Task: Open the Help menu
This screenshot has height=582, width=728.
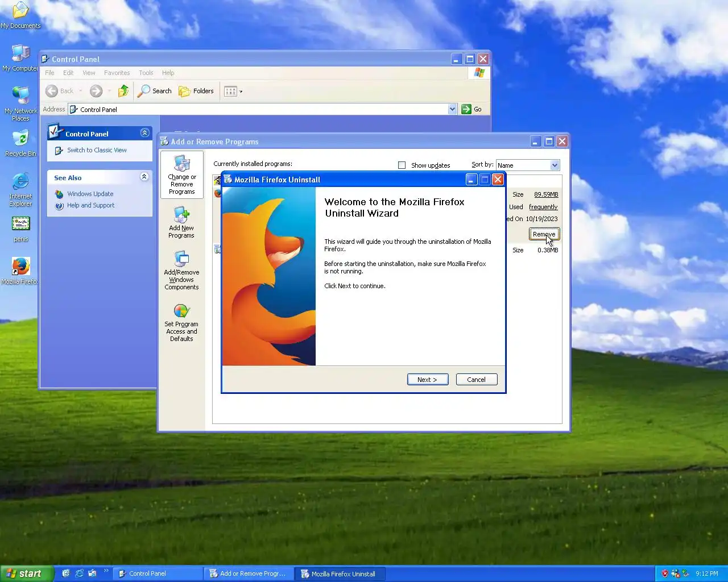Action: (168, 73)
